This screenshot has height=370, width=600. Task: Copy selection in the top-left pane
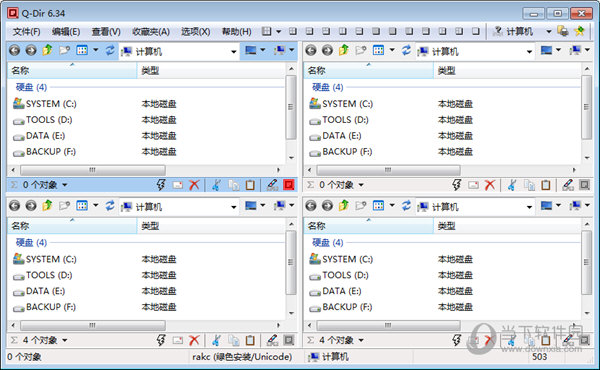point(234,185)
